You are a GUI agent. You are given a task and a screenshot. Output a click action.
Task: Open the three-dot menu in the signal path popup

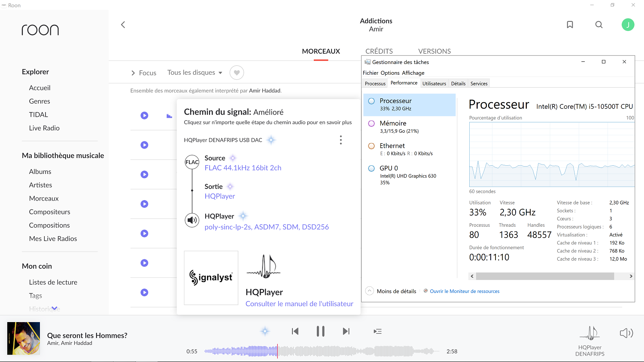(x=340, y=140)
